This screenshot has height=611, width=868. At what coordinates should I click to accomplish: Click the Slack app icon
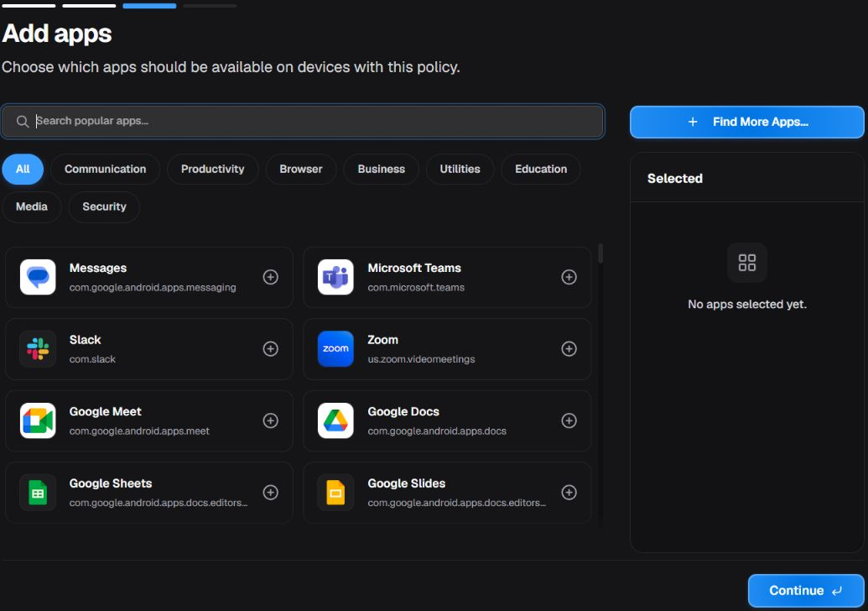(x=38, y=349)
